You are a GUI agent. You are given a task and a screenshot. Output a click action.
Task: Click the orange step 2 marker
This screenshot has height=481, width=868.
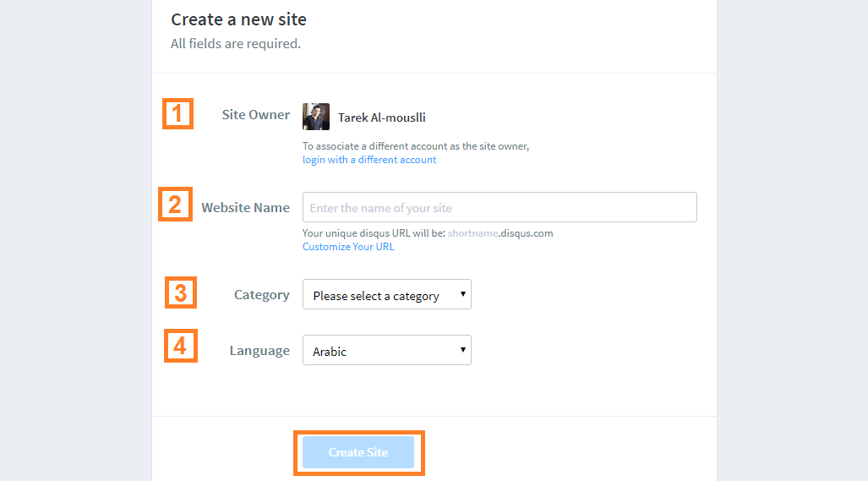click(x=176, y=205)
